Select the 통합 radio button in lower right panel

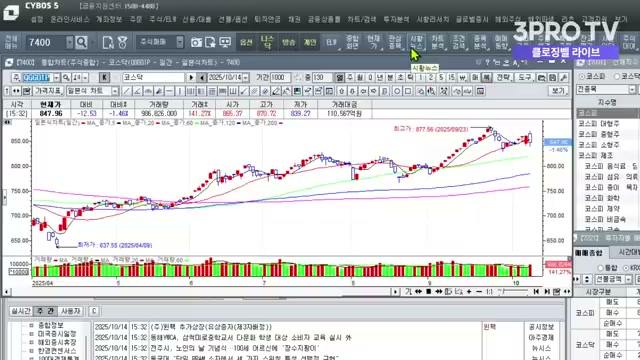[x=600, y=268]
